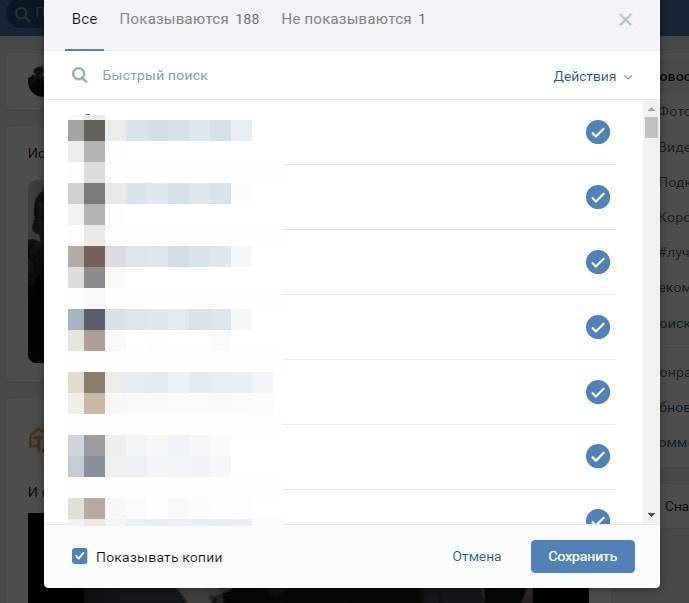
Task: Open the Не показываются 1 tab
Action: coord(353,19)
